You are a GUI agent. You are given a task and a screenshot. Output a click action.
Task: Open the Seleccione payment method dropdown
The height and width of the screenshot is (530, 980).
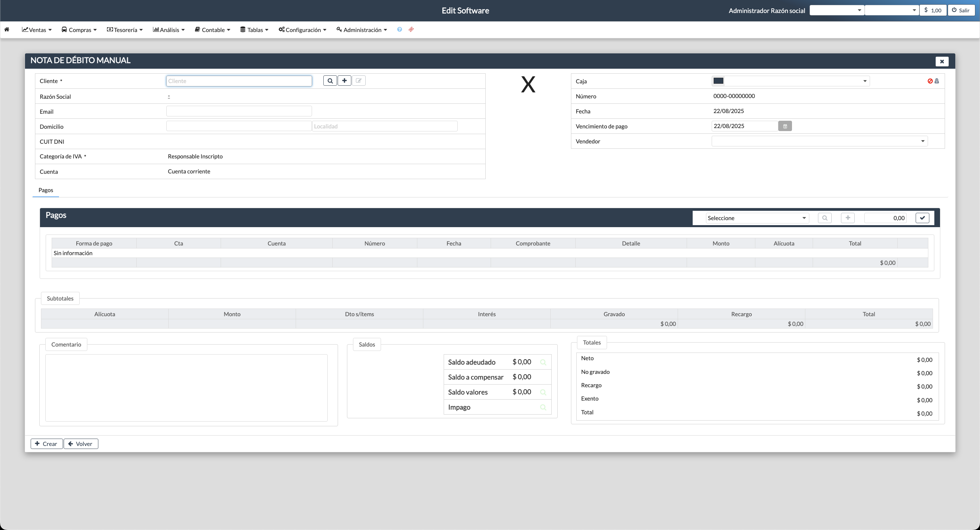(x=757, y=218)
